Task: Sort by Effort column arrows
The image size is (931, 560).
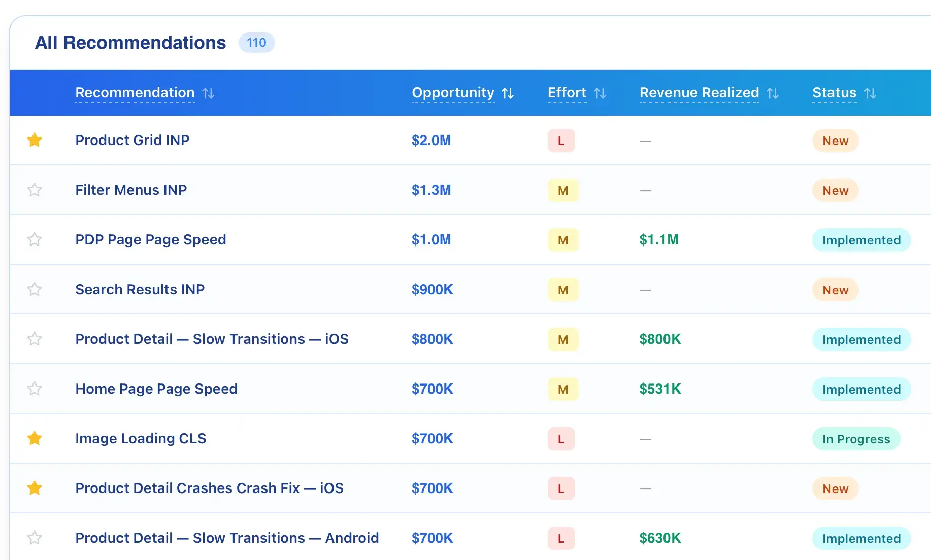Action: (x=600, y=93)
